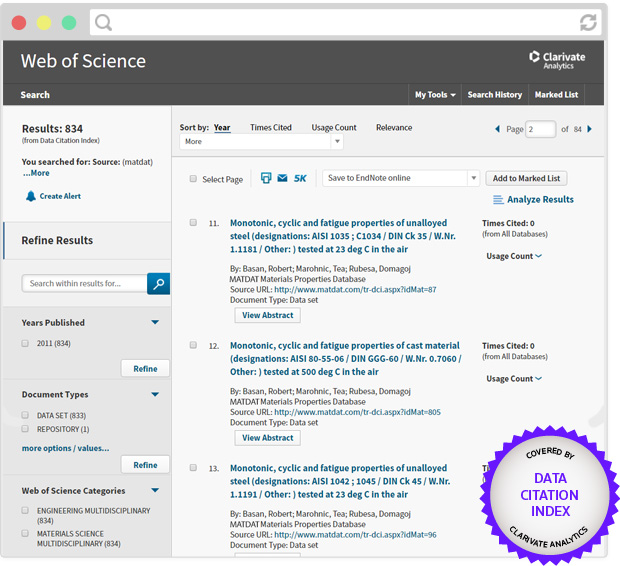620x566 pixels.
Task: Tick the ENGINEERING MULTIDISCIPLINARY checkbox
Action: 25,511
